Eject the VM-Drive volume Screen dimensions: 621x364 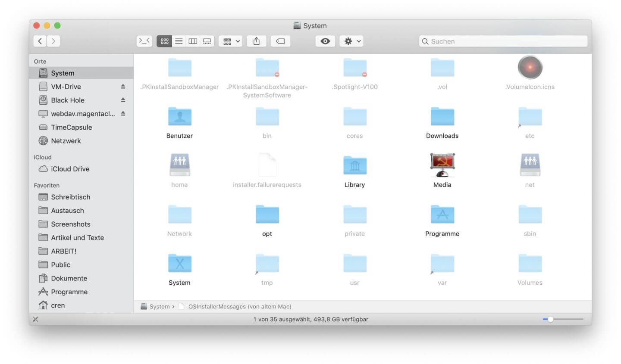[123, 87]
